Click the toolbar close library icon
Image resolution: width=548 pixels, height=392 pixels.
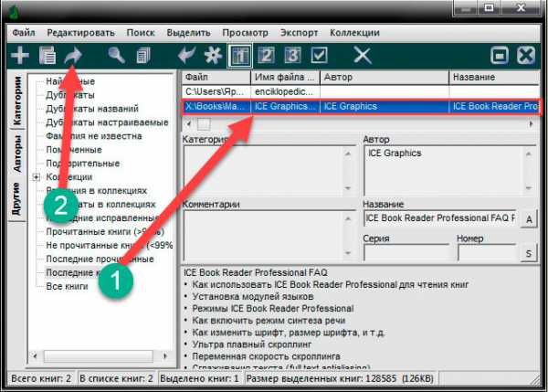point(526,55)
